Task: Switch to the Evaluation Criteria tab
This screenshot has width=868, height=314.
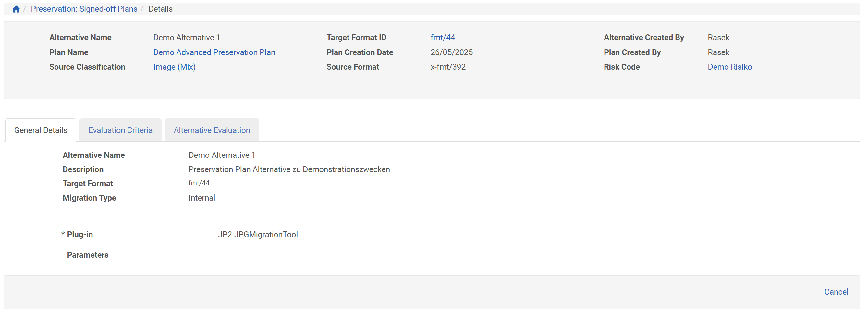Action: 120,130
